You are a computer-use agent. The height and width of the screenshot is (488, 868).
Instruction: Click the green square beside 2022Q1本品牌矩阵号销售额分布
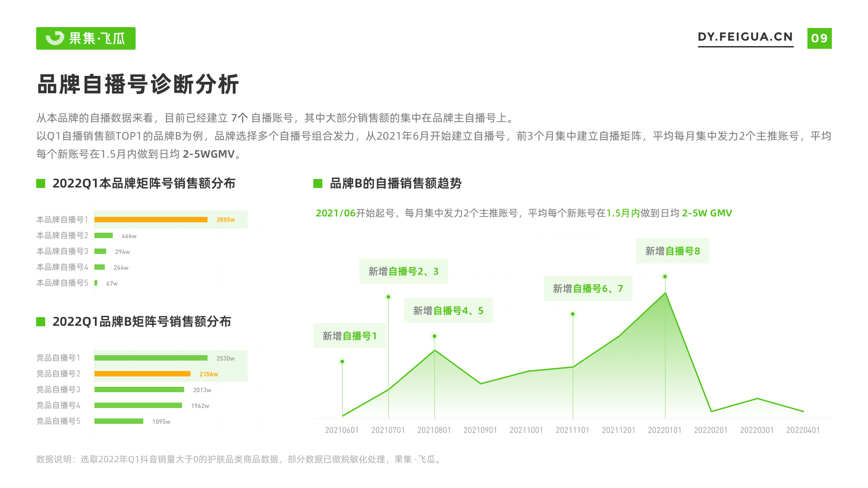[x=41, y=183]
